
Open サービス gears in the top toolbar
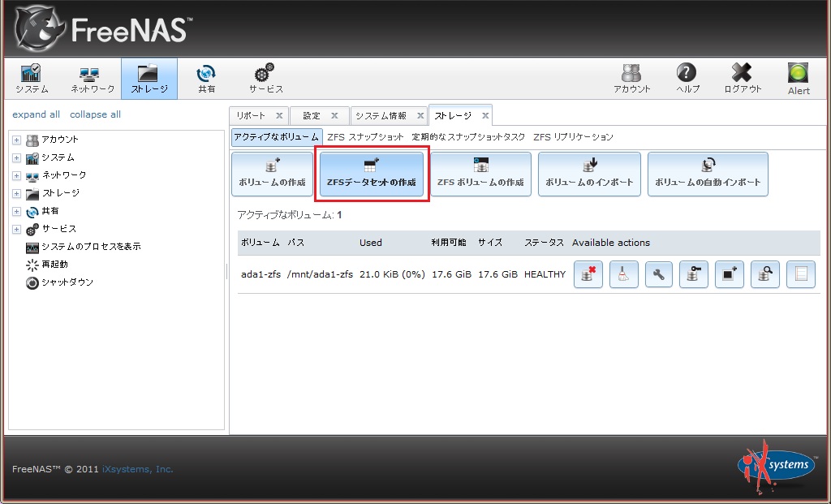(265, 79)
